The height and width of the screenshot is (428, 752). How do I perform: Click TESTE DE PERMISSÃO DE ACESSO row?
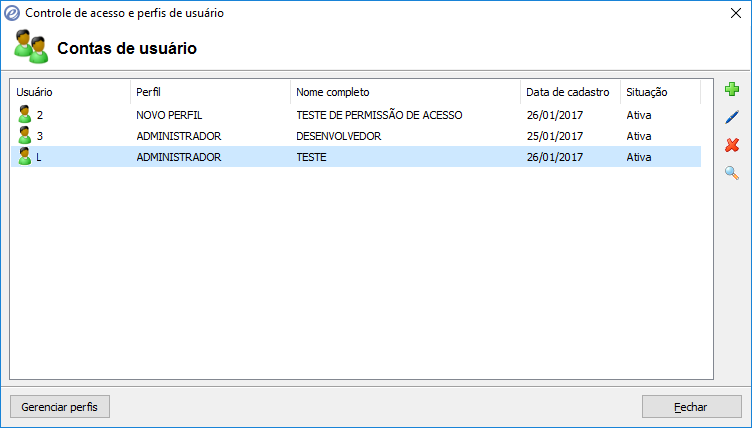379,115
